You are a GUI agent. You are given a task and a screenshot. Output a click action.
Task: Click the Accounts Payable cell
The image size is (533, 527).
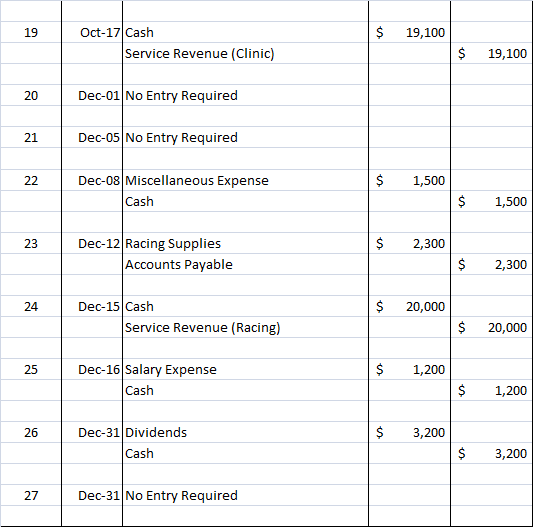click(245, 264)
